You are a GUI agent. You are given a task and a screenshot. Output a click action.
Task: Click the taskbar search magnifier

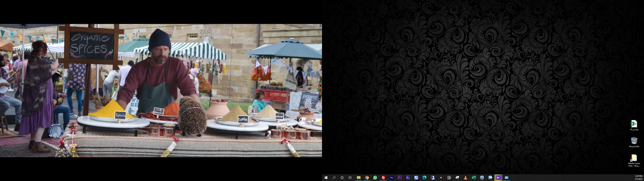coord(334,178)
